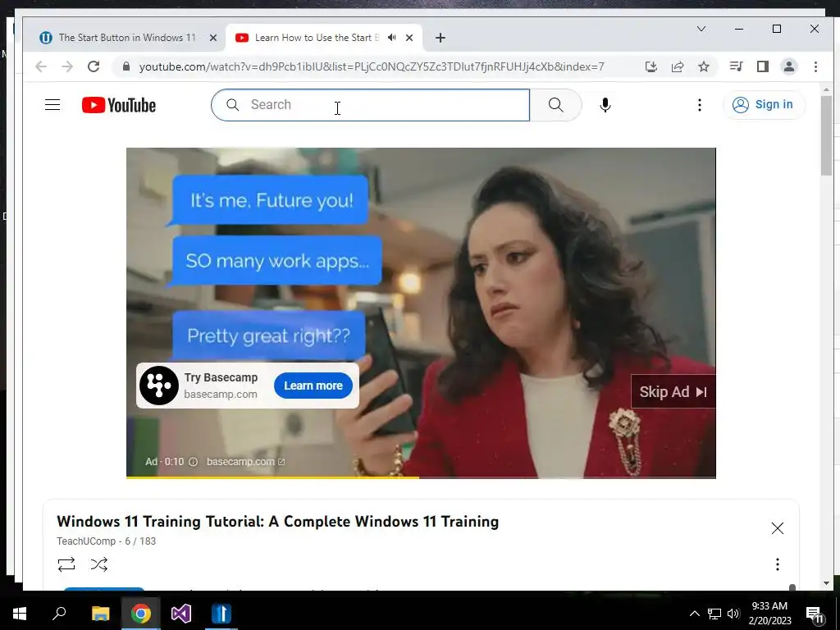Mute the YouTube tab via speaker icon
840x630 pixels.
(x=392, y=38)
